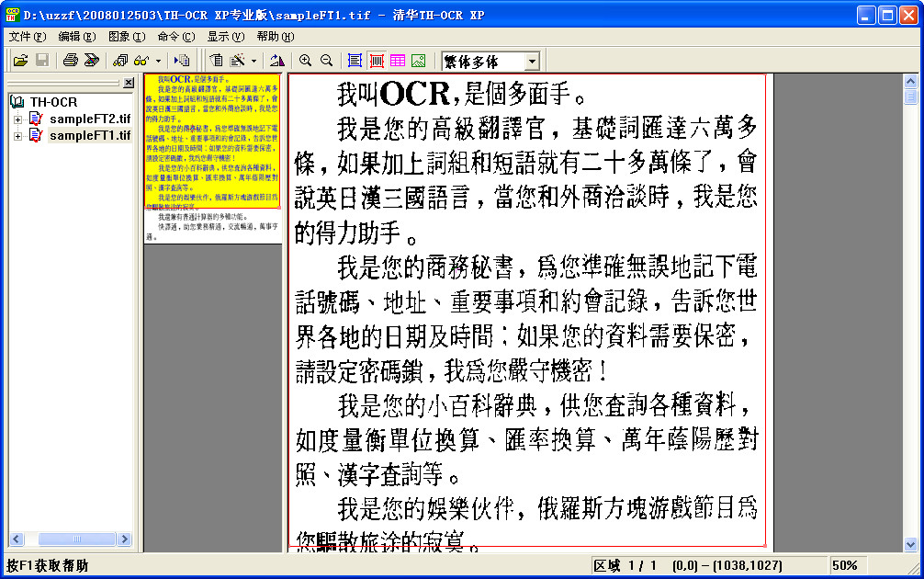Click the page thumbnail preview

coord(212,158)
